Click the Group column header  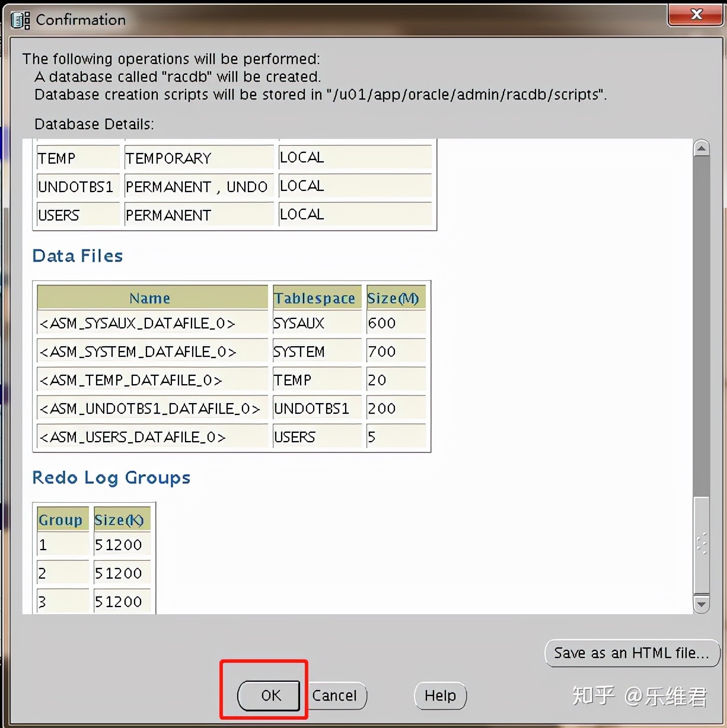[62, 519]
